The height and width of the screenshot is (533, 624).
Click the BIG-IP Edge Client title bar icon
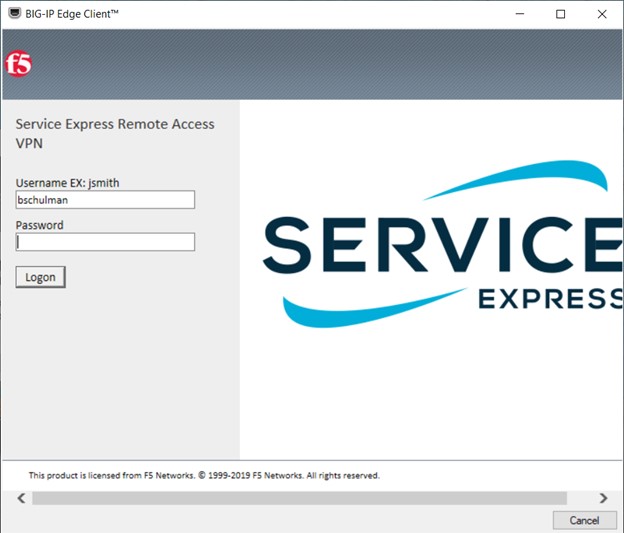coord(15,14)
